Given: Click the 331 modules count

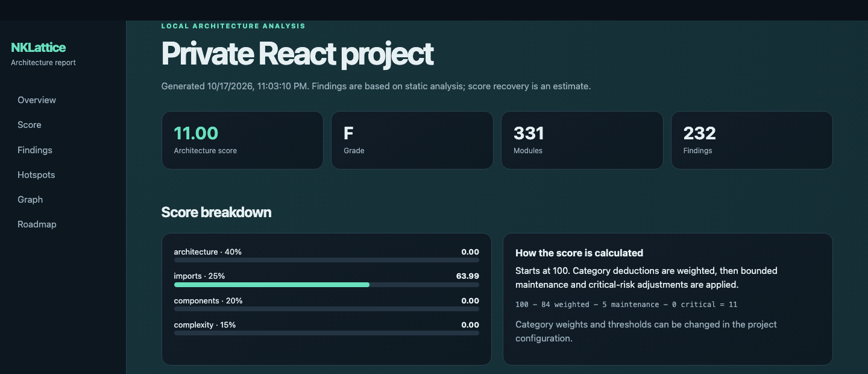Looking at the screenshot, I should (x=529, y=133).
